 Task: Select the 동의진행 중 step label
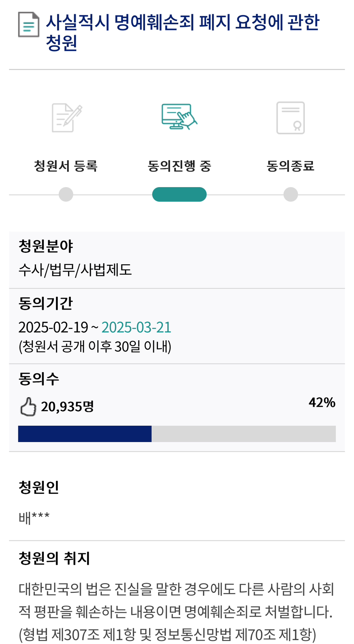click(179, 166)
